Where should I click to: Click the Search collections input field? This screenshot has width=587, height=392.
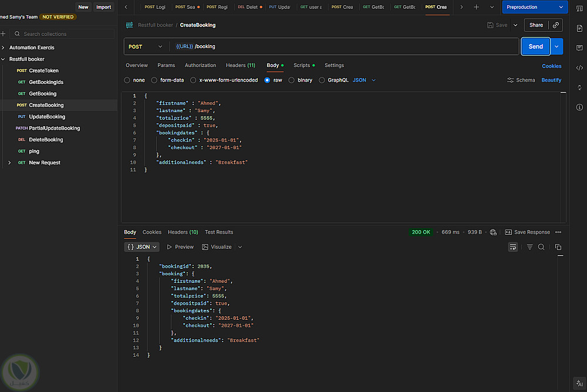pyautogui.click(x=65, y=34)
